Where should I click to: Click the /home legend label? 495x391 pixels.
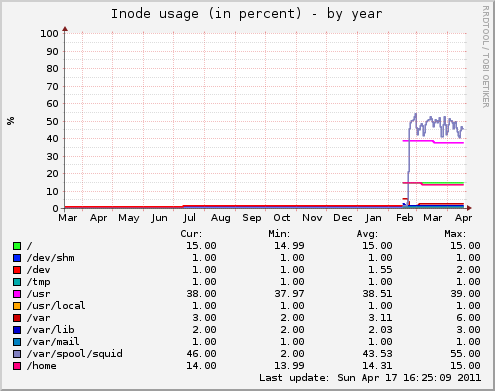[x=42, y=366]
